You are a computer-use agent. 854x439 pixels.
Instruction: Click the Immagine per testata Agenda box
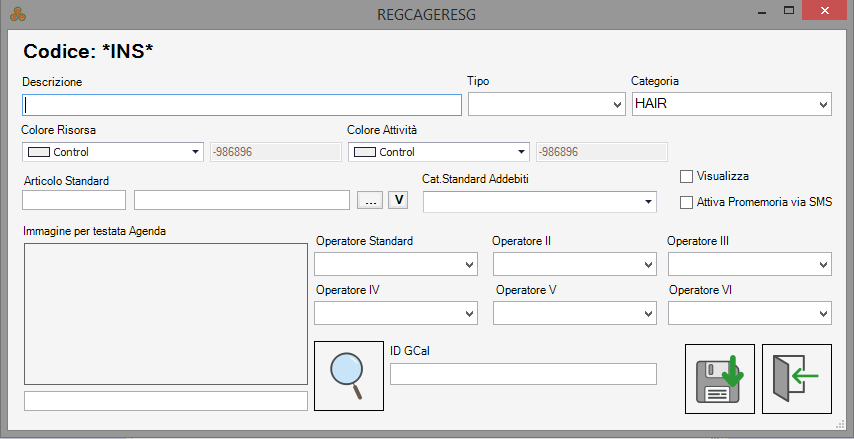165,313
